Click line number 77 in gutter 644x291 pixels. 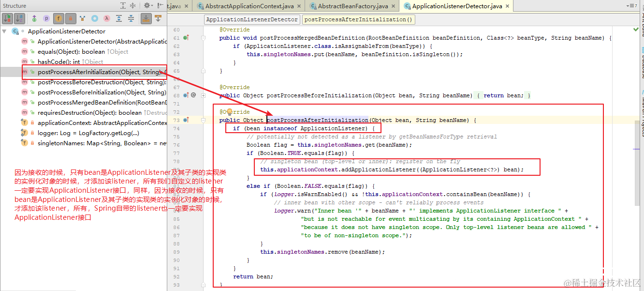pos(176,153)
